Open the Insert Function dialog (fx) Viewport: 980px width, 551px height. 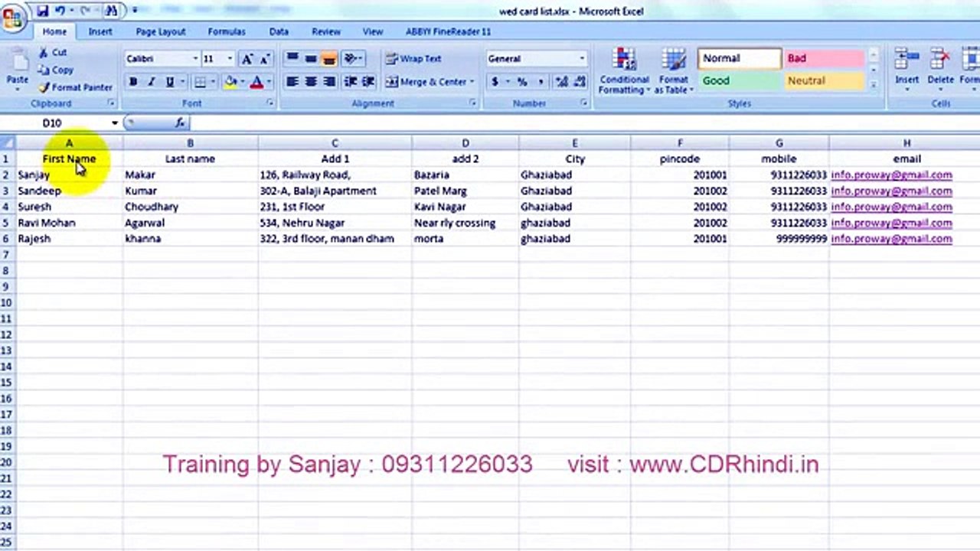coord(180,122)
